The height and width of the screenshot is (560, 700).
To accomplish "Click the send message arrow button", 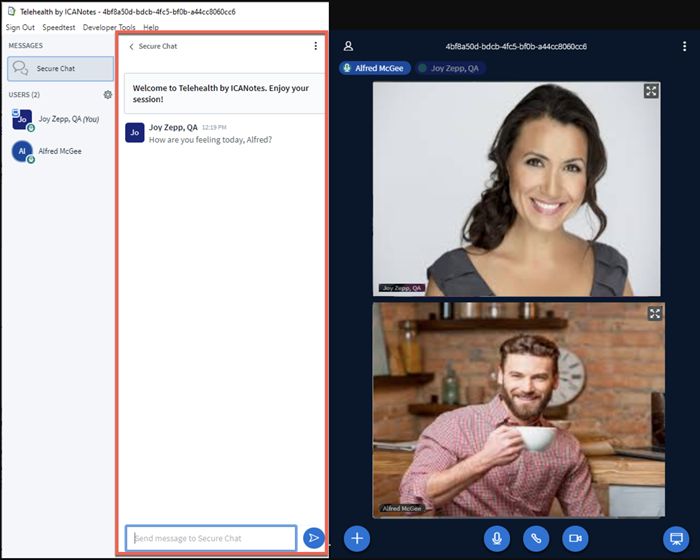I will [313, 538].
